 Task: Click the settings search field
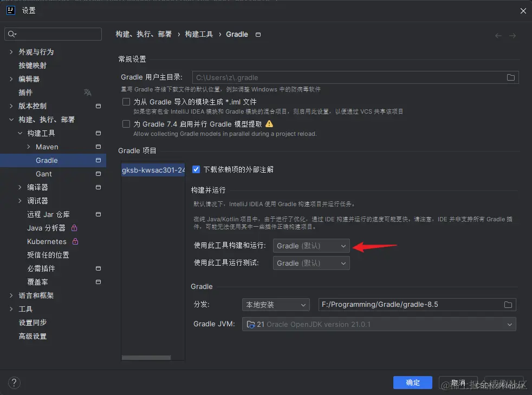(53, 34)
